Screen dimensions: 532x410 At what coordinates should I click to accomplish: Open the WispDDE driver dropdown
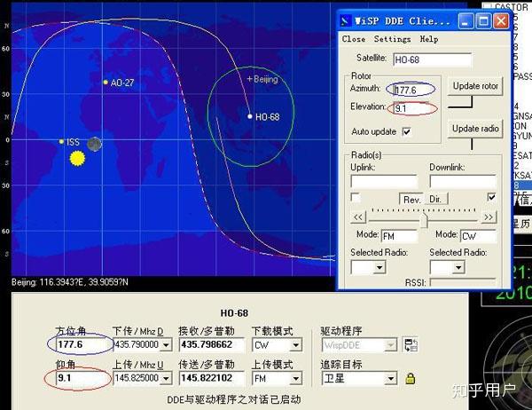click(391, 345)
